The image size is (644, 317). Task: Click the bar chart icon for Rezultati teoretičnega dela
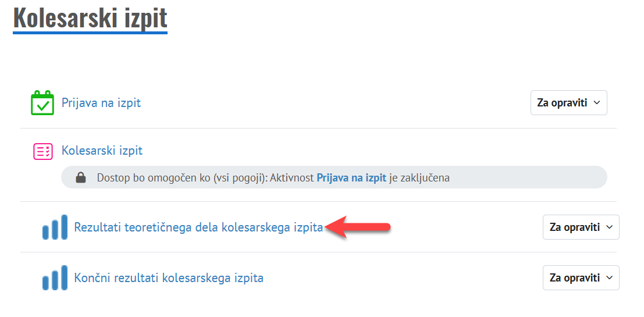(55, 227)
